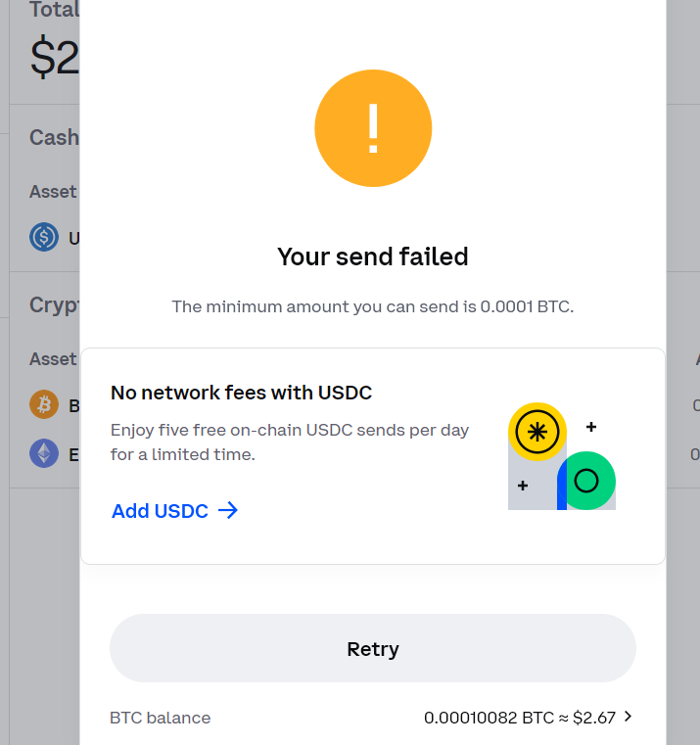Click the yellow asterisk coin illustration

(537, 431)
